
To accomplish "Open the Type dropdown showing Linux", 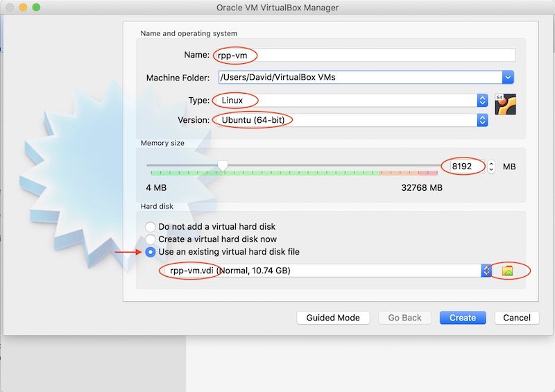I will pos(352,100).
